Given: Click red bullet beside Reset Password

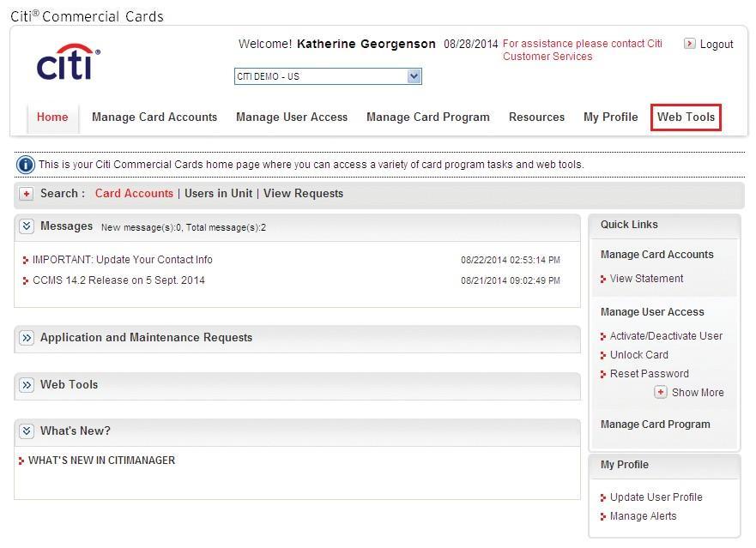Looking at the screenshot, I should pyautogui.click(x=602, y=374).
